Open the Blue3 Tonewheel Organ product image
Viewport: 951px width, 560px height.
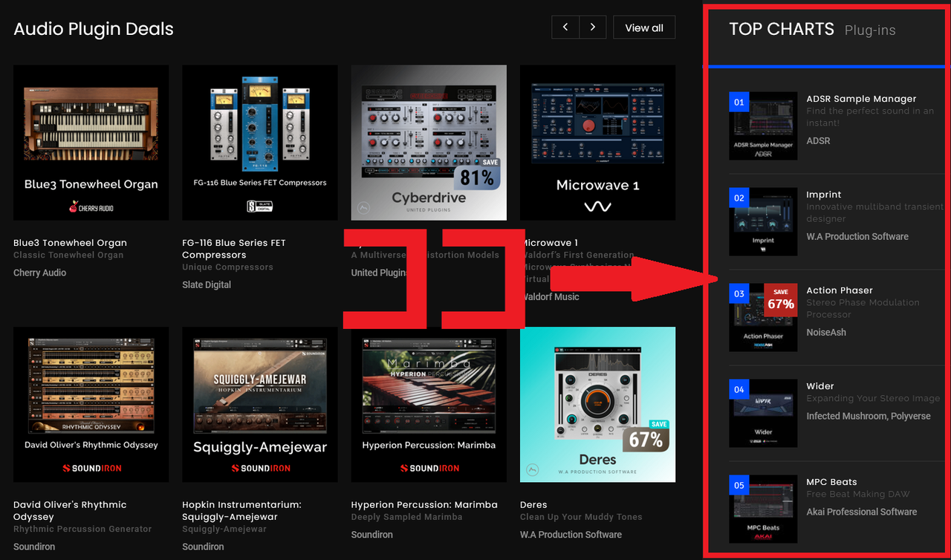(x=91, y=143)
